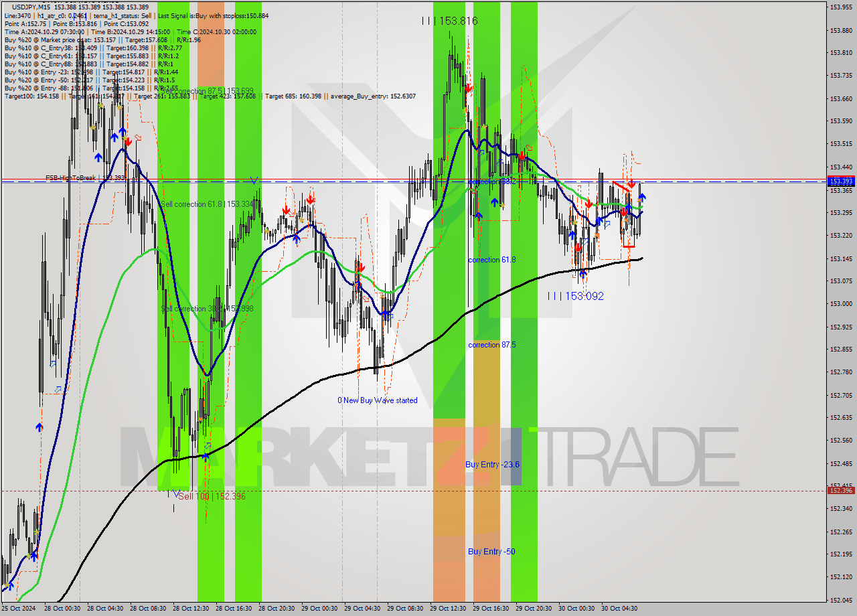Click the 153.000 price axis label
This screenshot has height=616, width=857.
pyautogui.click(x=841, y=304)
